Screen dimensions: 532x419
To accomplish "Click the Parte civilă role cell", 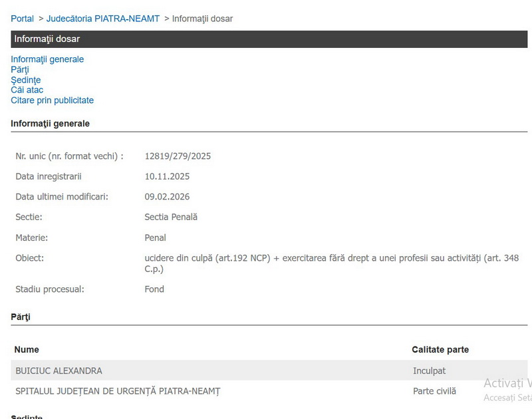I will tap(434, 391).
